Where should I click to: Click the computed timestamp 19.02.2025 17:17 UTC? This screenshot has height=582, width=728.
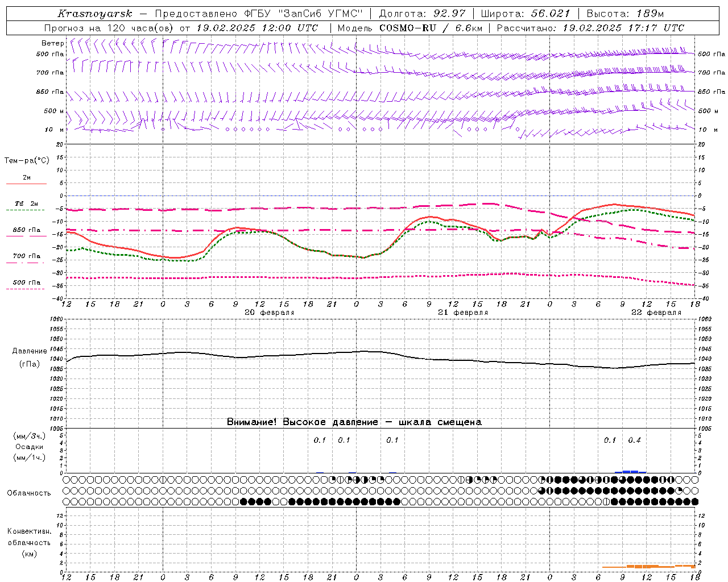(623, 28)
